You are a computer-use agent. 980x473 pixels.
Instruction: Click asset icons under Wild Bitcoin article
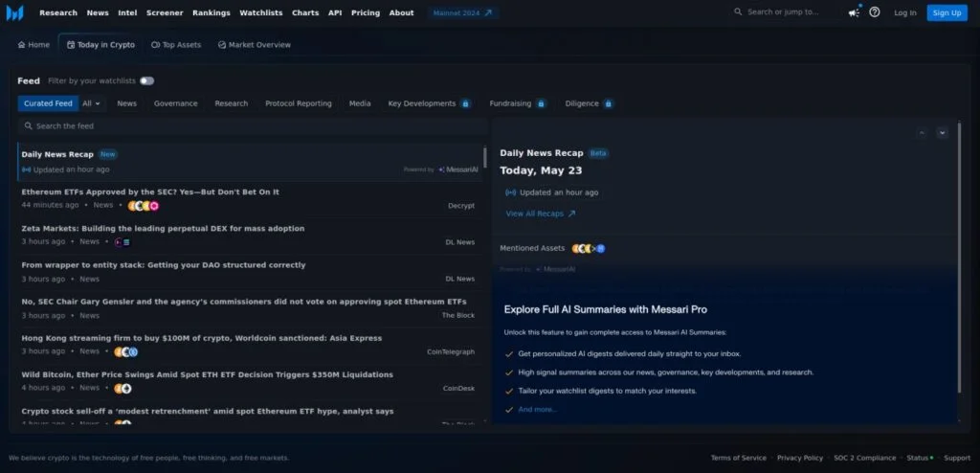pos(122,389)
